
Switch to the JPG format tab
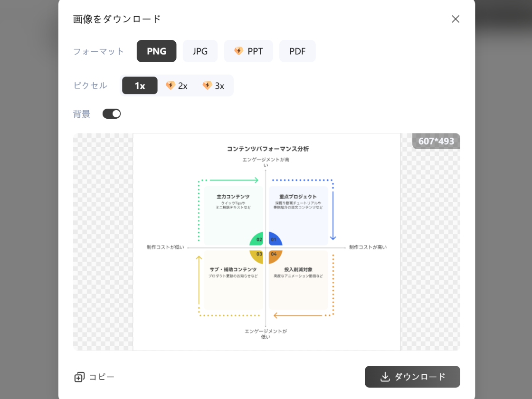(200, 51)
